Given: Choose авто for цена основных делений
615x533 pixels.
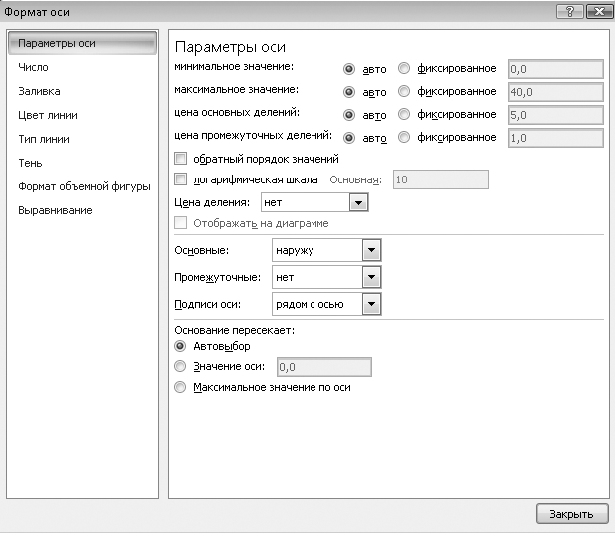Looking at the screenshot, I should tap(349, 115).
